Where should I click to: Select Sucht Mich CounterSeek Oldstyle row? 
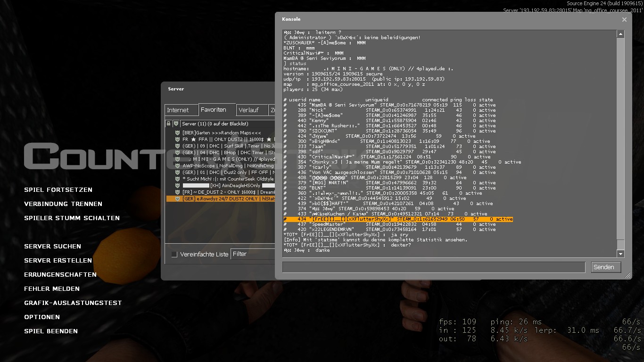pyautogui.click(x=221, y=179)
